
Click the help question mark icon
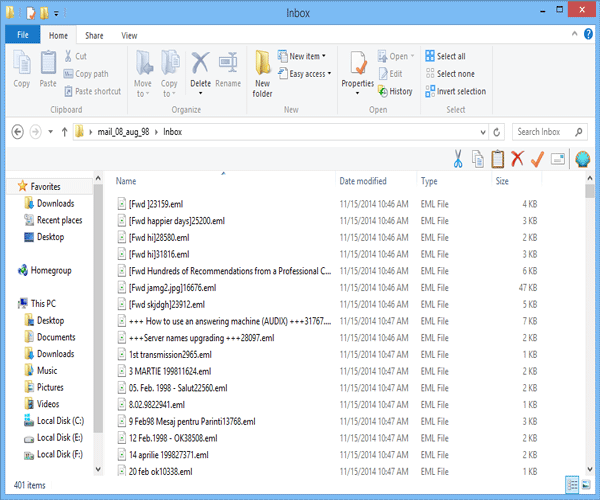(x=586, y=35)
